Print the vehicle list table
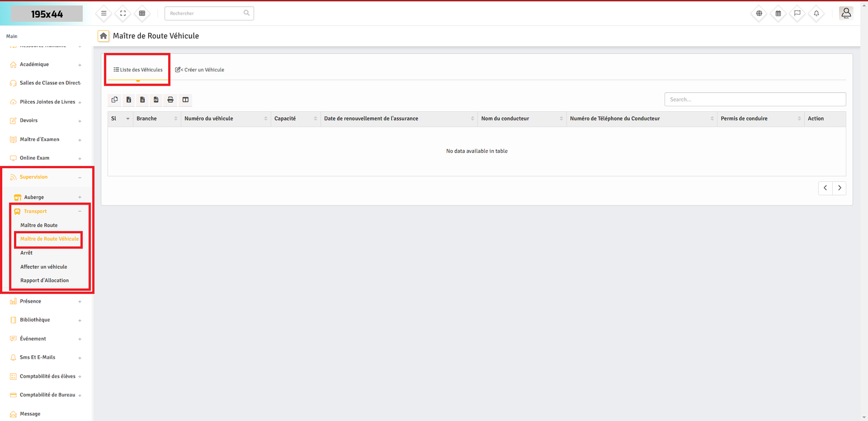The width and height of the screenshot is (868, 421). click(170, 100)
